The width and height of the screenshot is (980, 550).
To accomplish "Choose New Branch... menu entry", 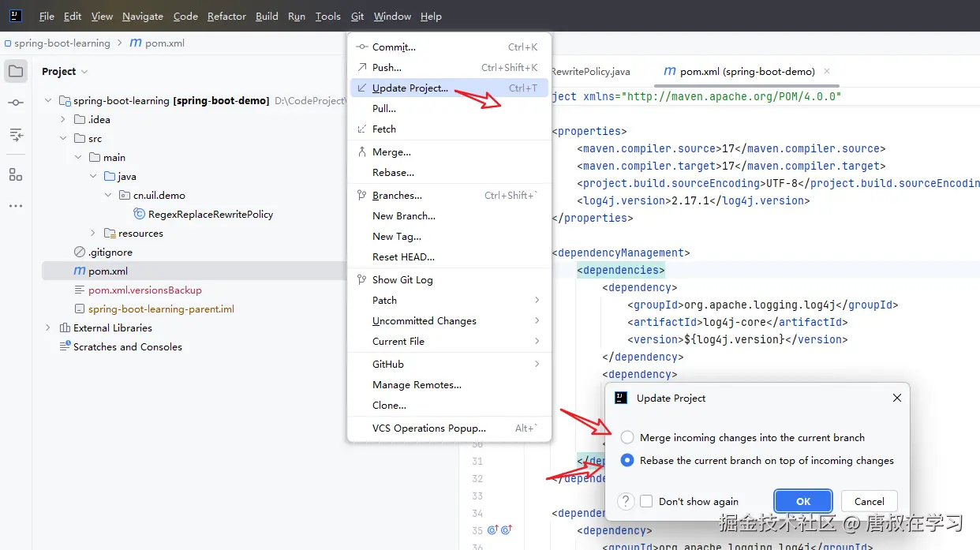I will coord(449,216).
